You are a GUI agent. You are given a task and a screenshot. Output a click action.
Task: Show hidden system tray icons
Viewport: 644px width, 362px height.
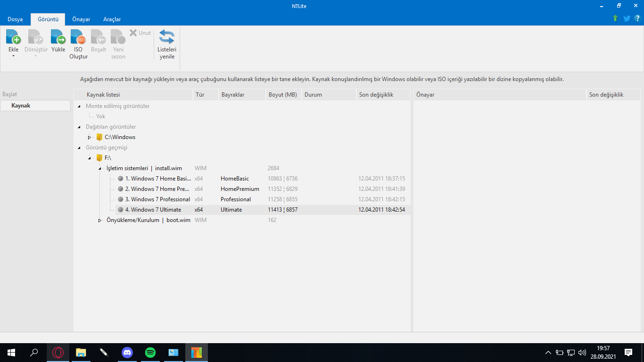tap(548, 353)
